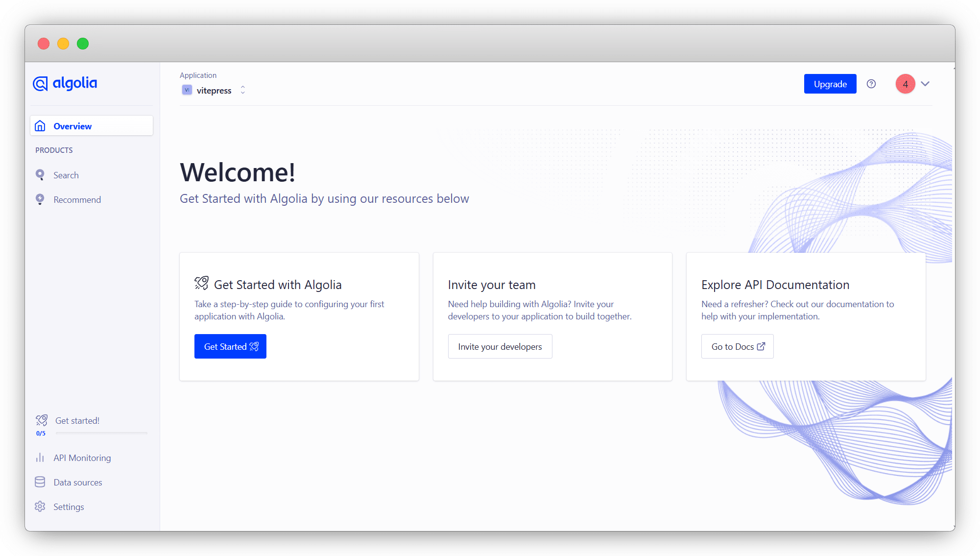The width and height of the screenshot is (980, 556).
Task: Click the blue Get Started button
Action: click(230, 346)
